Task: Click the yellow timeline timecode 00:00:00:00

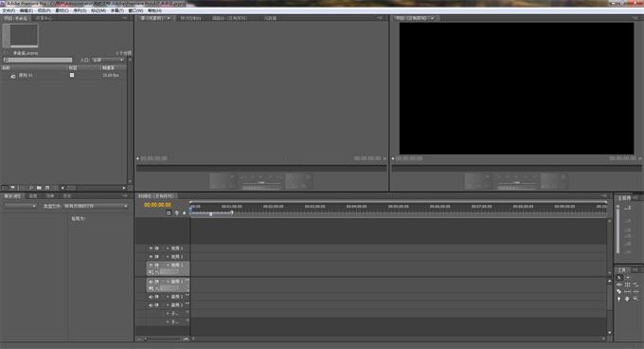Action: [x=157, y=205]
